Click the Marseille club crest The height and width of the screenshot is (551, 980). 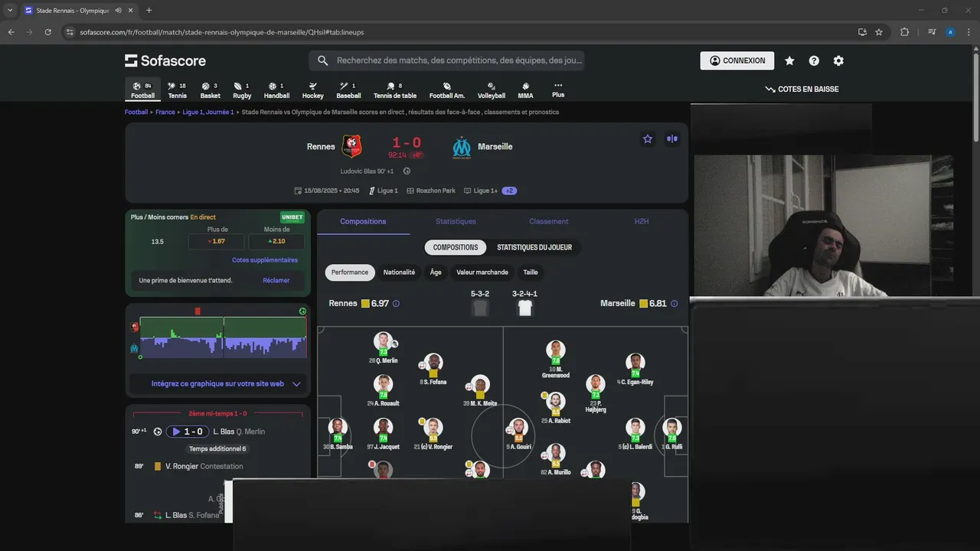[x=461, y=146]
